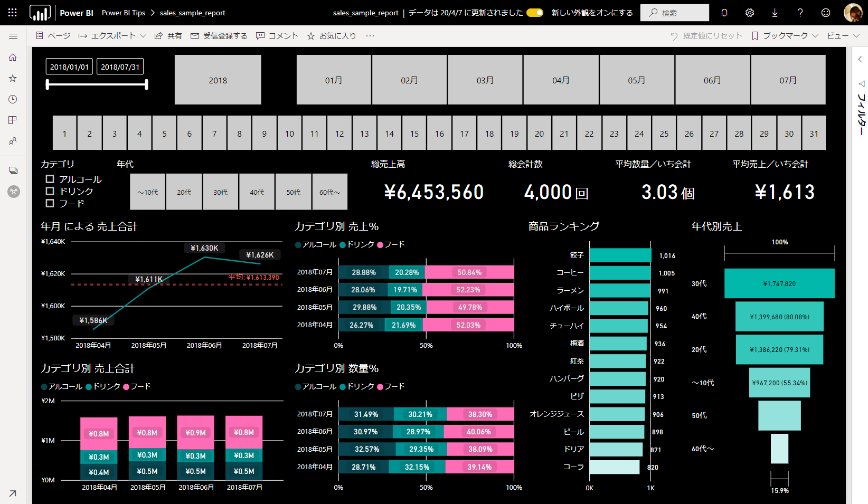The width and height of the screenshot is (868, 504).
Task: Select the 20代 age slicer tile
Action: tap(184, 192)
